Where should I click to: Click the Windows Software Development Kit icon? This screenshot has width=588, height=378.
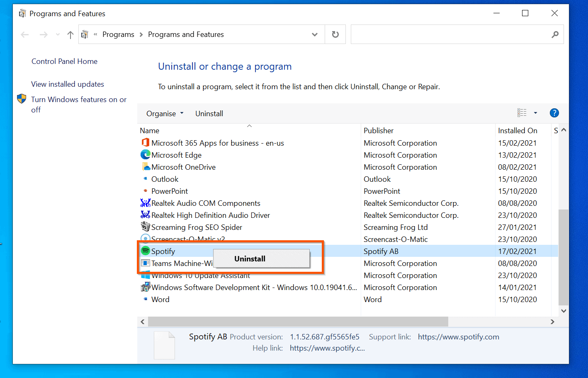point(145,287)
